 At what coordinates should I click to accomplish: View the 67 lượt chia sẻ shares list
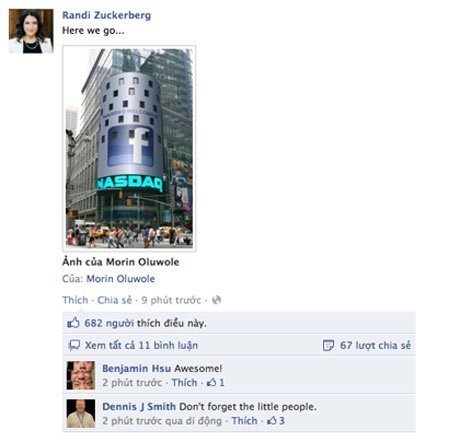pos(375,345)
